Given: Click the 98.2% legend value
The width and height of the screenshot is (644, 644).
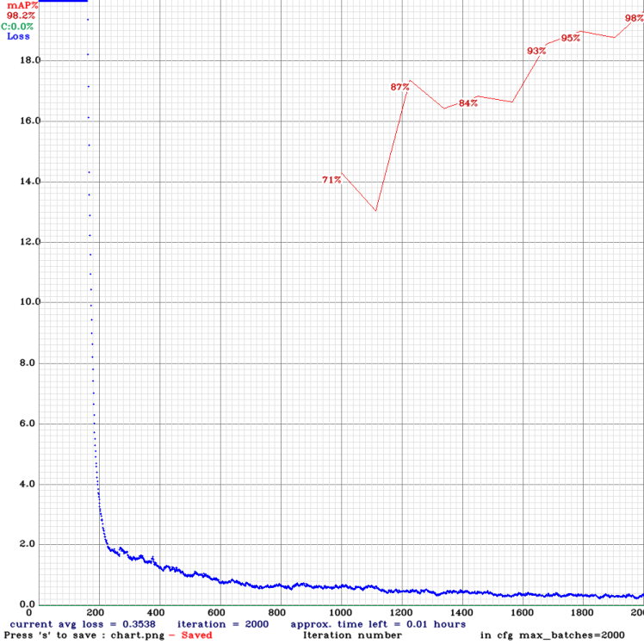Looking at the screenshot, I should (x=21, y=15).
